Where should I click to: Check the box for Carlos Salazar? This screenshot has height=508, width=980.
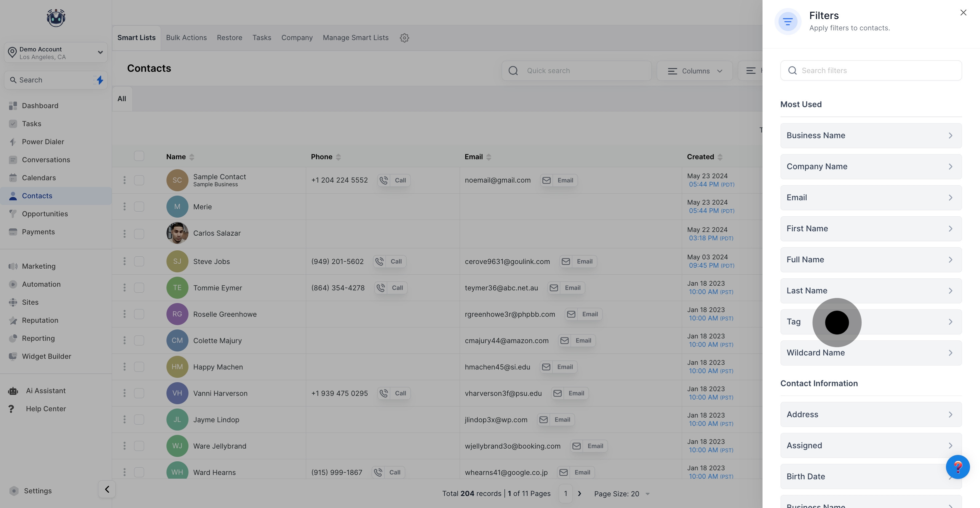coord(139,233)
